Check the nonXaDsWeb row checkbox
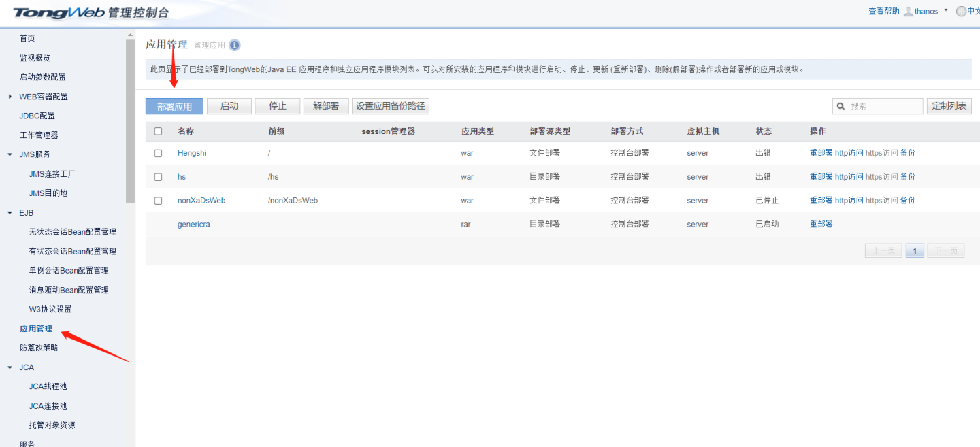Image resolution: width=980 pixels, height=447 pixels. [x=158, y=201]
